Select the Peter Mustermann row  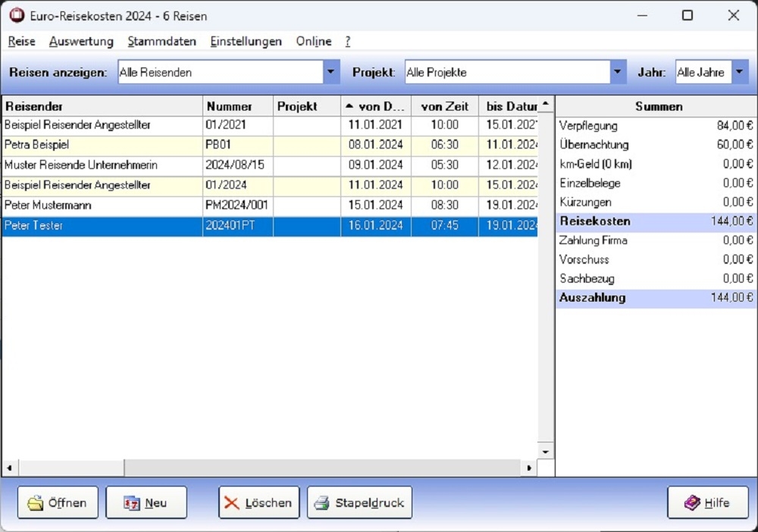270,205
